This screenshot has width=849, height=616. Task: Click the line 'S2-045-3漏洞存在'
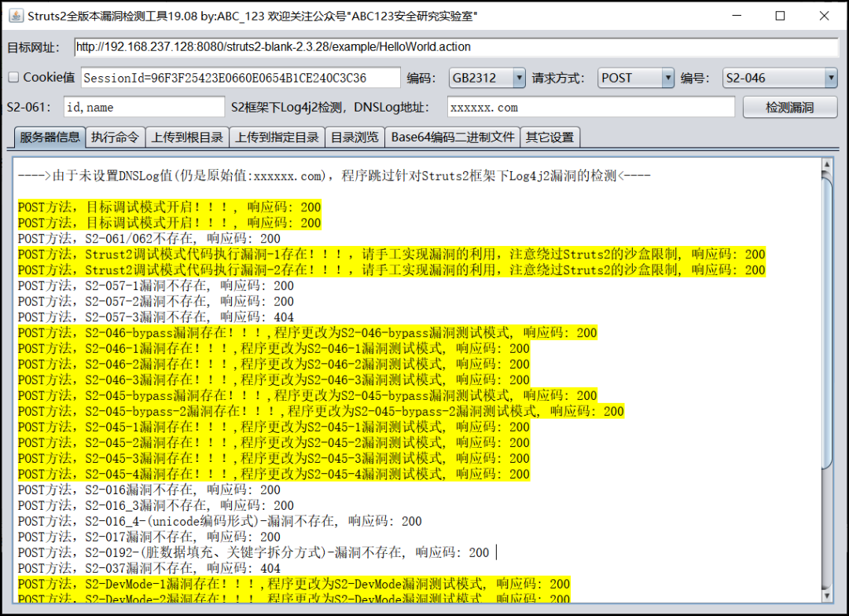[x=274, y=459]
